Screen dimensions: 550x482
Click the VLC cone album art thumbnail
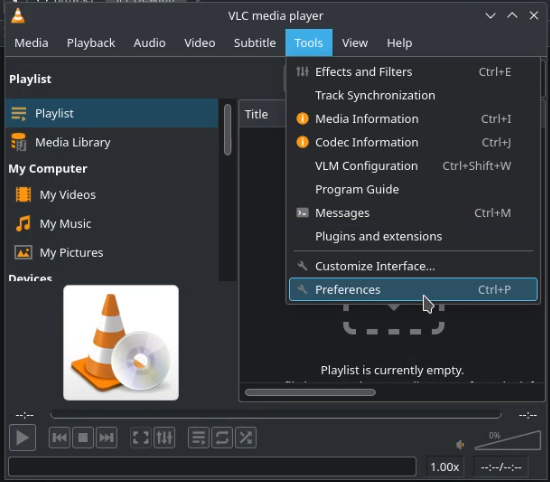pos(121,343)
